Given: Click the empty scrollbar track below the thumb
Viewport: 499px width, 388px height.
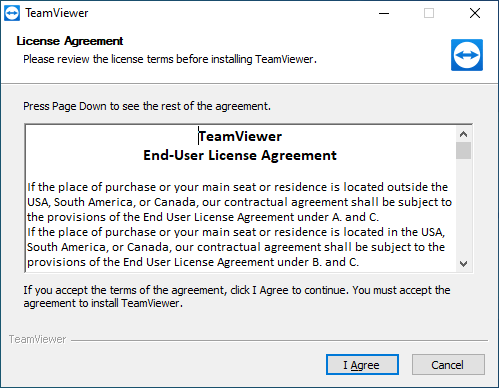Looking at the screenshot, I should pyautogui.click(x=463, y=207).
